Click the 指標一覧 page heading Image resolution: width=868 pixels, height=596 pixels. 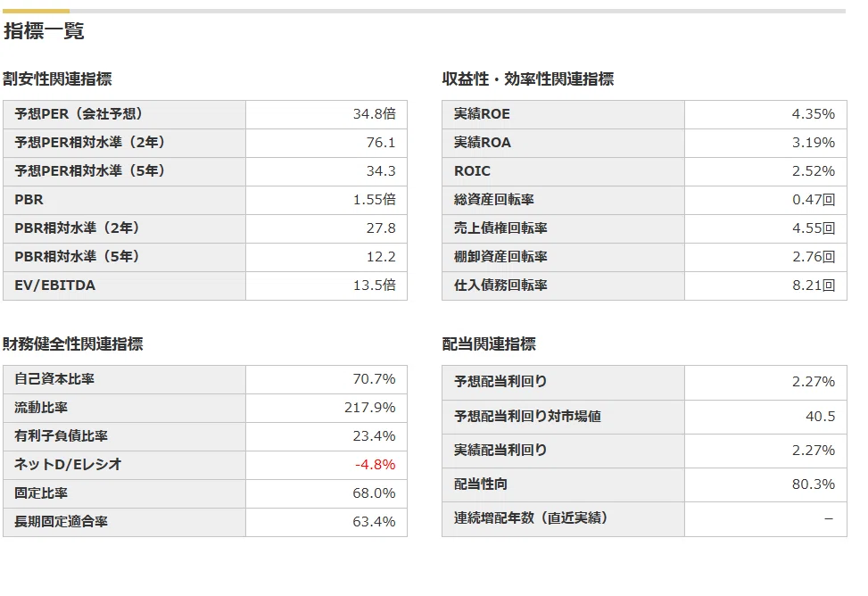pyautogui.click(x=44, y=31)
